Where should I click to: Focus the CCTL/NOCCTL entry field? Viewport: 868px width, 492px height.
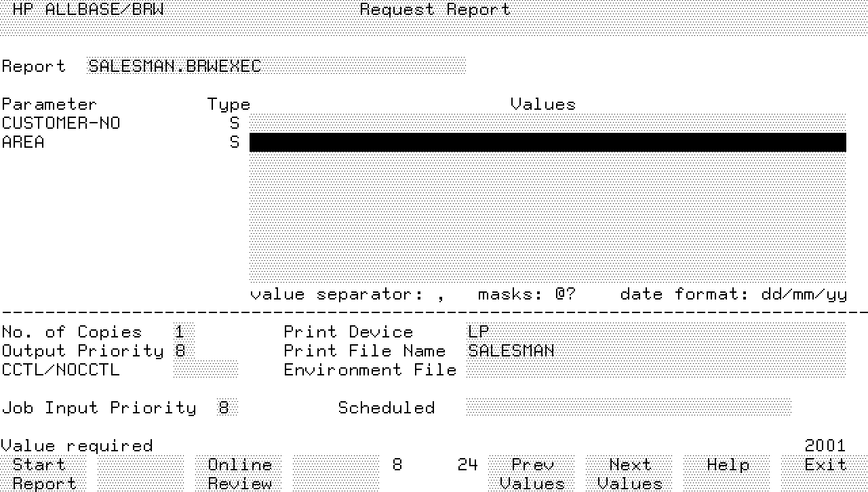click(205, 370)
